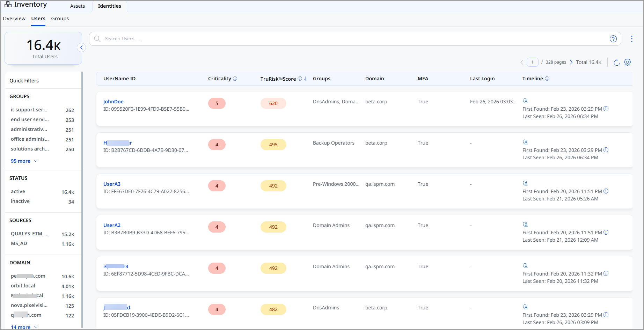Click info icon beside UserA3 First Found date
The height and width of the screenshot is (330, 644).
pos(606,191)
